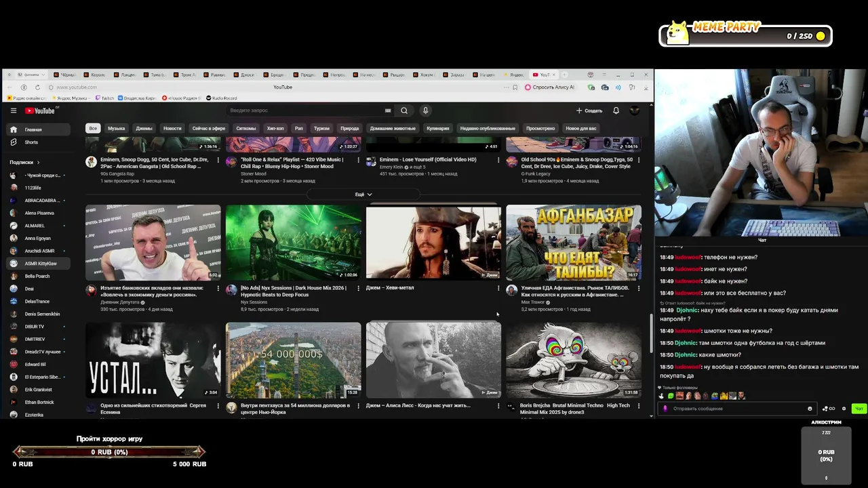This screenshot has width=868, height=488.
Task: Click Спросить Алису AI button
Action: 550,87
